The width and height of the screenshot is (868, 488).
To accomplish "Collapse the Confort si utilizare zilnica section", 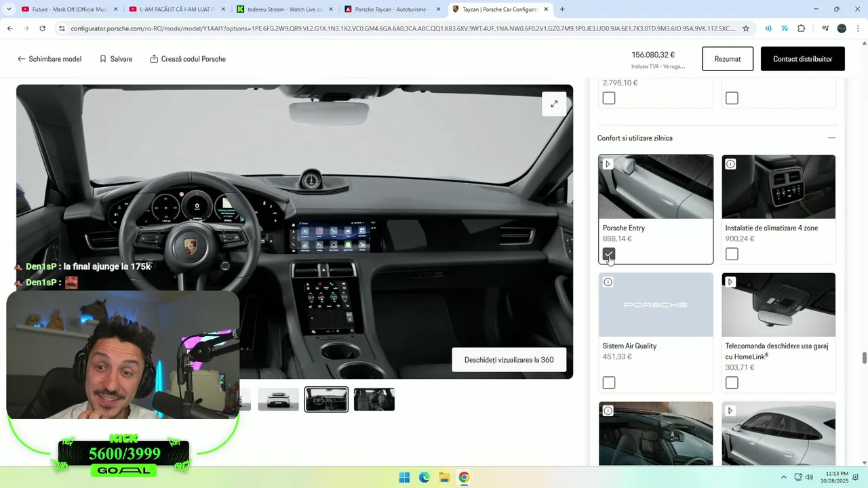I will [x=831, y=138].
